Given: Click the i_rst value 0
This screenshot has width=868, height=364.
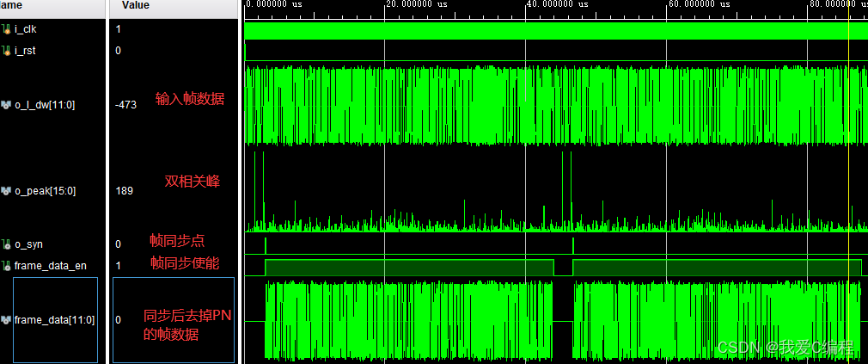Looking at the screenshot, I should [x=118, y=51].
